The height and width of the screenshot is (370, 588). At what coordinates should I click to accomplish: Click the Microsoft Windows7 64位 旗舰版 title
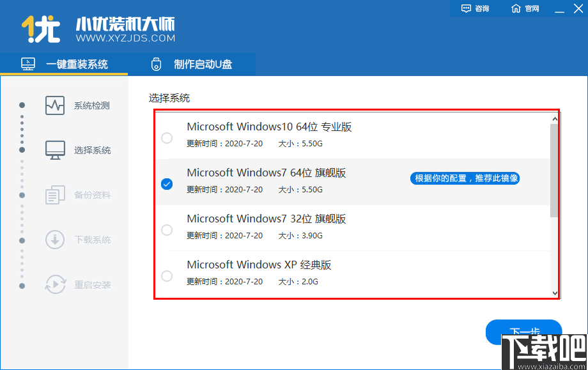click(267, 173)
